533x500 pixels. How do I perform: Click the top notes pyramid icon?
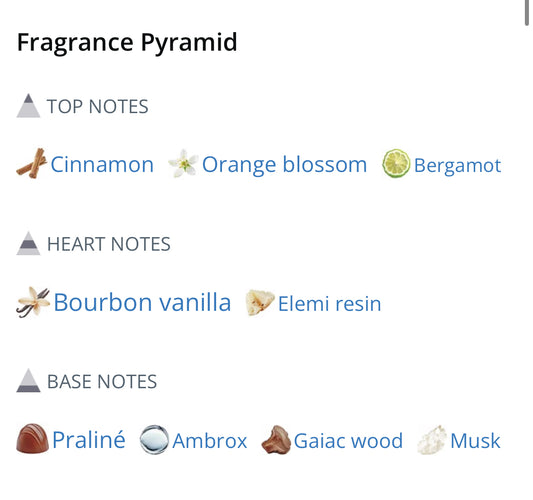tap(28, 106)
